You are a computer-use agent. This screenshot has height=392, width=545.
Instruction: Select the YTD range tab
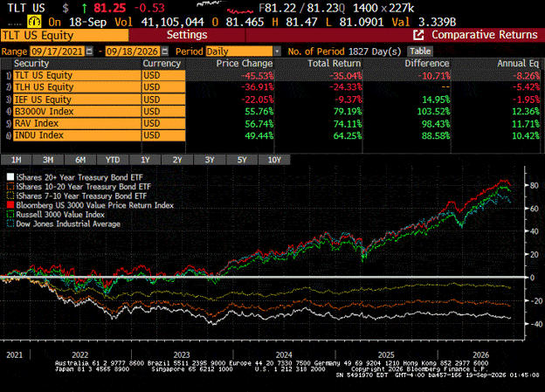pos(113,160)
